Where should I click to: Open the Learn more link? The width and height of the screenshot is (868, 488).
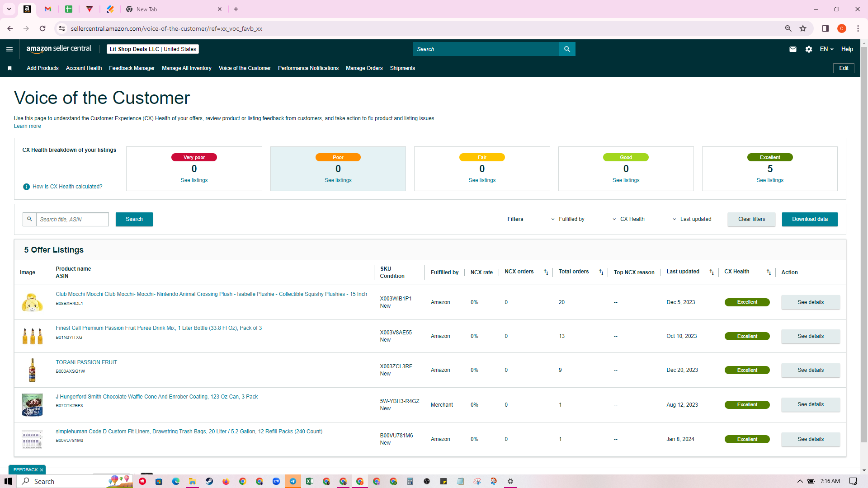(x=27, y=126)
